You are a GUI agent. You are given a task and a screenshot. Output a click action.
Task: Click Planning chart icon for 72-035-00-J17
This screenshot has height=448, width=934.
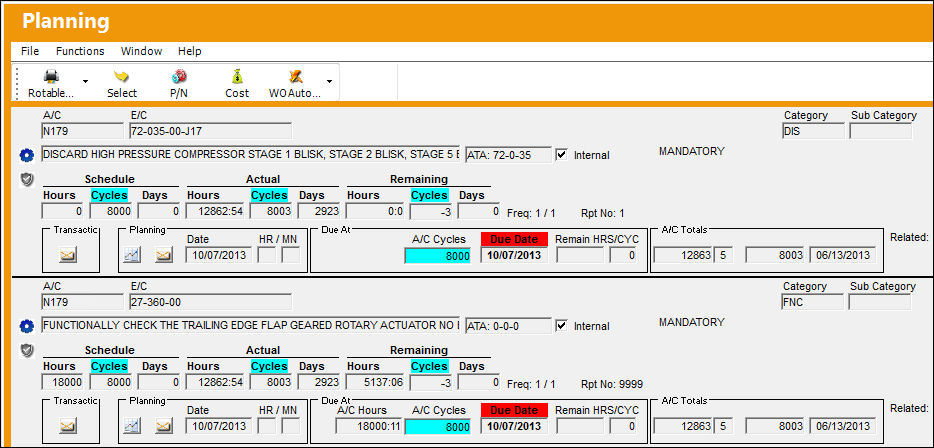132,256
